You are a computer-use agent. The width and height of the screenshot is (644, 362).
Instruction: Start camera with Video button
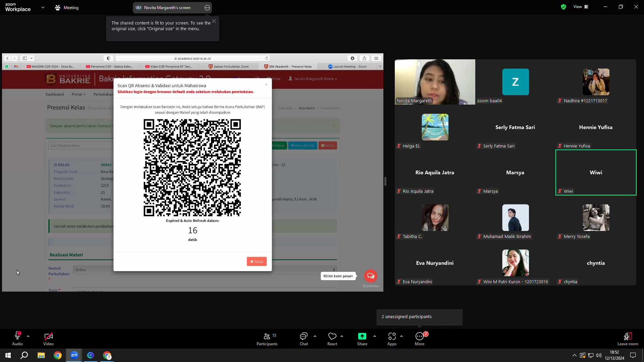click(48, 339)
